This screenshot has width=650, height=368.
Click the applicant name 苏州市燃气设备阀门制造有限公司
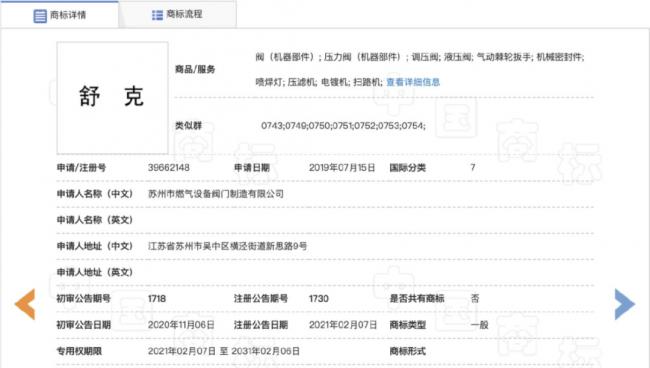(x=216, y=194)
